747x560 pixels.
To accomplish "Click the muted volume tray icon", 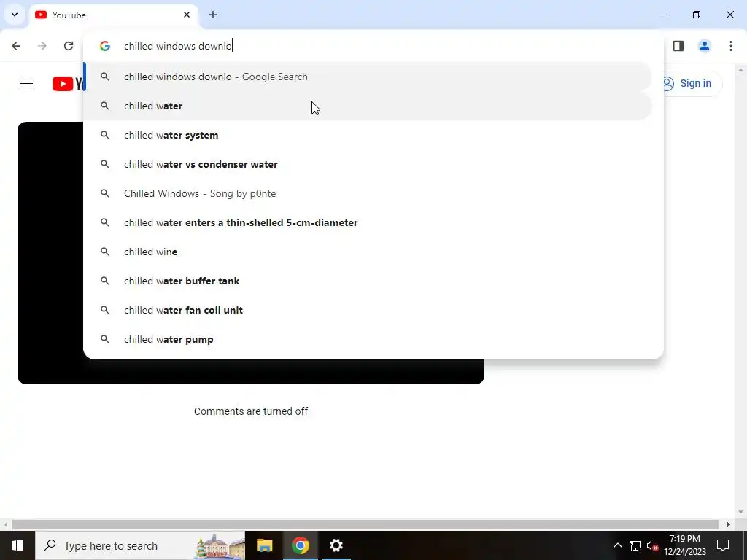I will pyautogui.click(x=652, y=545).
